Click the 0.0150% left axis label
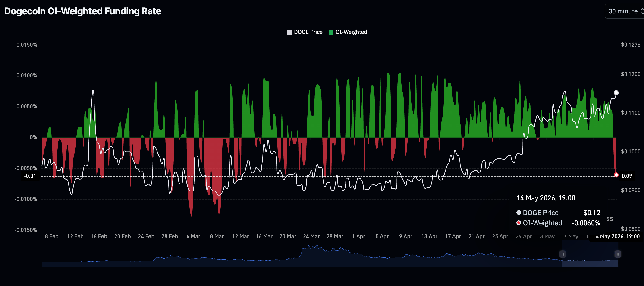Screen dimensions: 644x286 click(27, 45)
